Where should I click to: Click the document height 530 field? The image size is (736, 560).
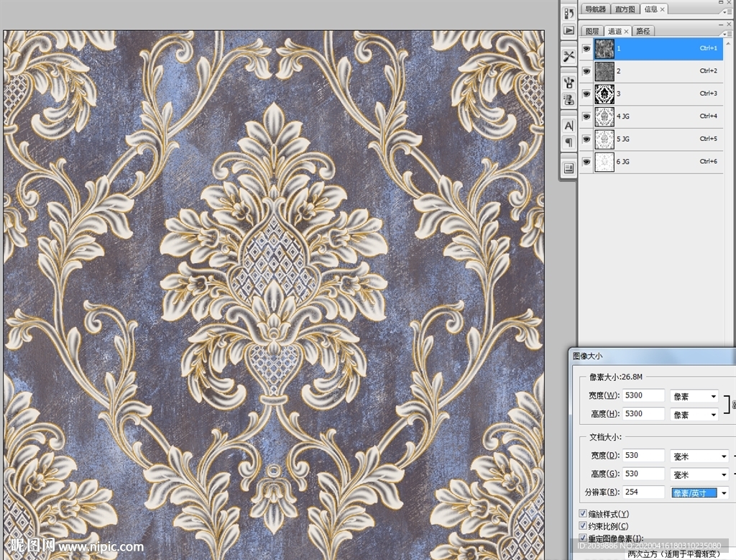tap(643, 473)
